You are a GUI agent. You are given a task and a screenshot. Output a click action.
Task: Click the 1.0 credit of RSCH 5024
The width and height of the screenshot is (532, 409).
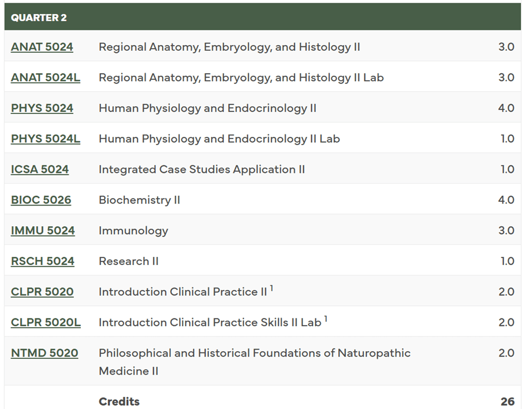[507, 261]
